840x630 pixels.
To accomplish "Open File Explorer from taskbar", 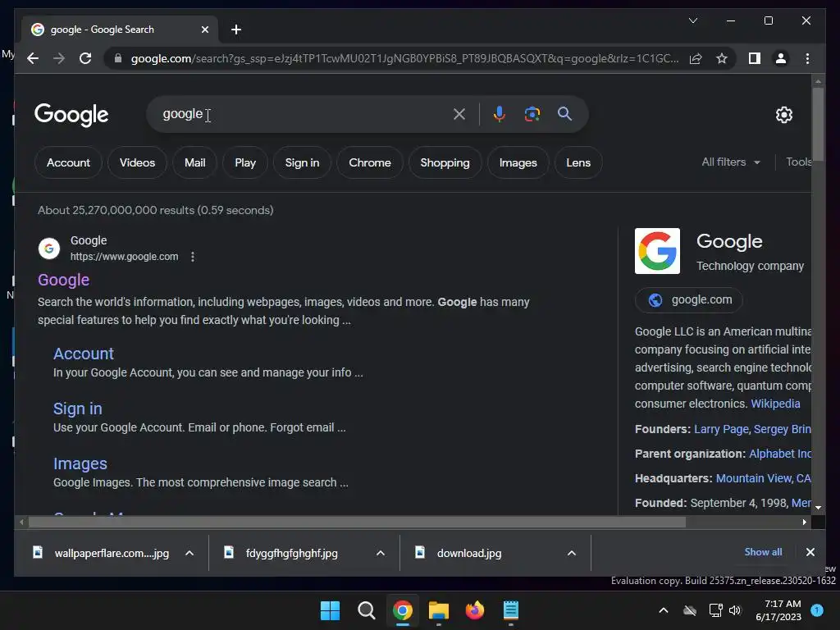I will click(439, 610).
